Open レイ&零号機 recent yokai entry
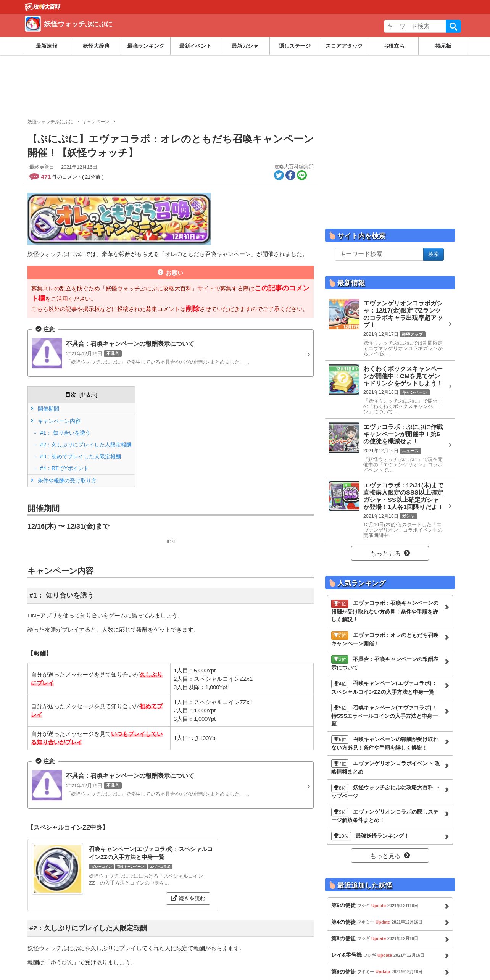The width and height of the screenshot is (490, 980). (x=390, y=955)
